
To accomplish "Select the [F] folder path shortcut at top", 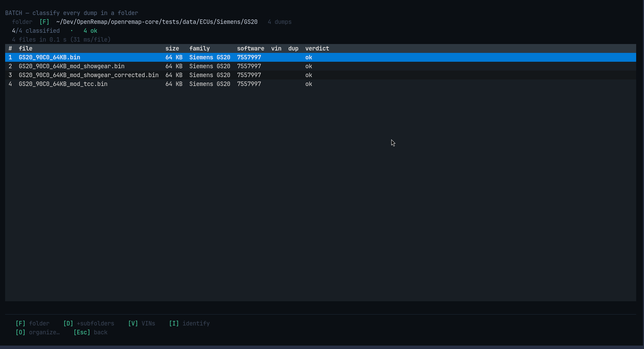I will coord(44,22).
